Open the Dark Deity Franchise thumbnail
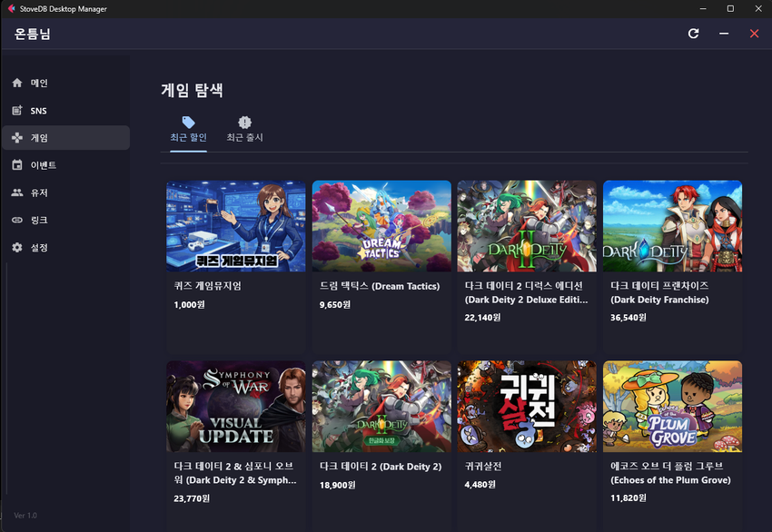Screen dimensions: 772x532 (x=672, y=225)
